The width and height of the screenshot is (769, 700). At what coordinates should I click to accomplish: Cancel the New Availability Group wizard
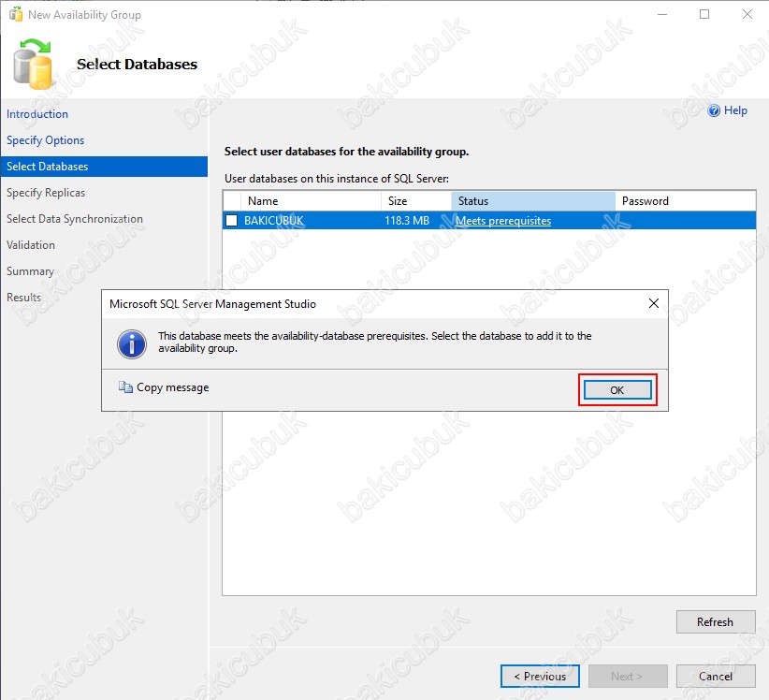[716, 677]
